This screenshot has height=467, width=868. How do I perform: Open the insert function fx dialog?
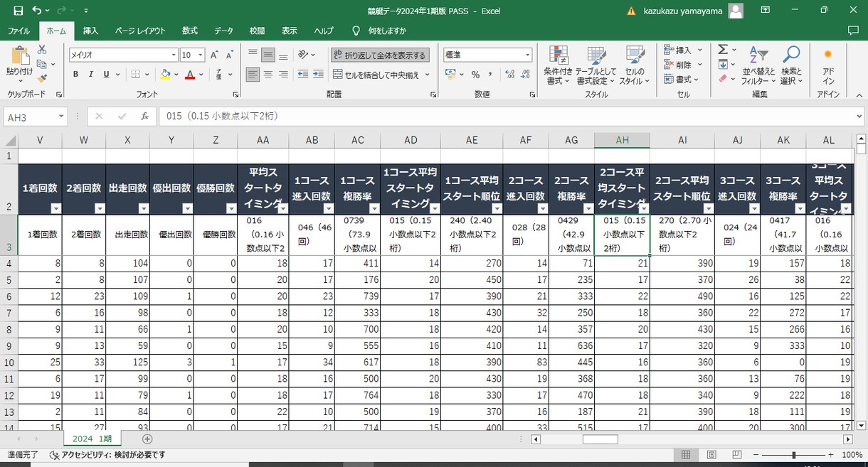144,117
